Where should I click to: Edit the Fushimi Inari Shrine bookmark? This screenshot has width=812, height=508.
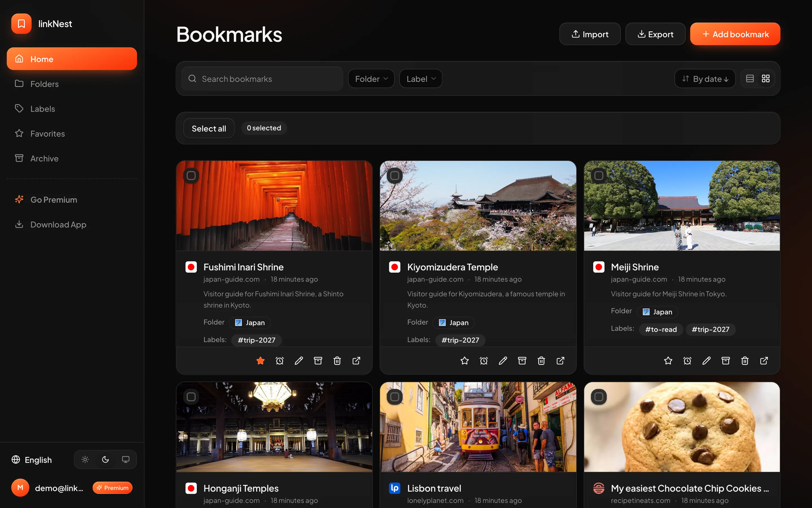tap(299, 360)
